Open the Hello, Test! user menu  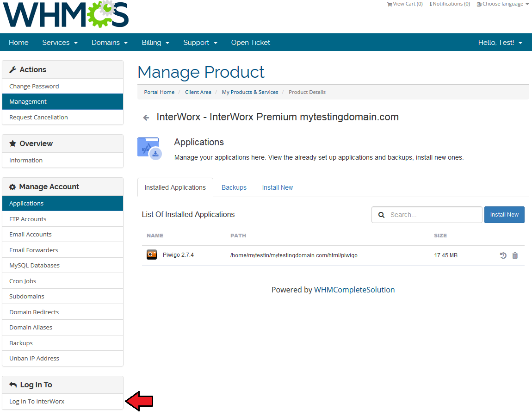point(500,43)
